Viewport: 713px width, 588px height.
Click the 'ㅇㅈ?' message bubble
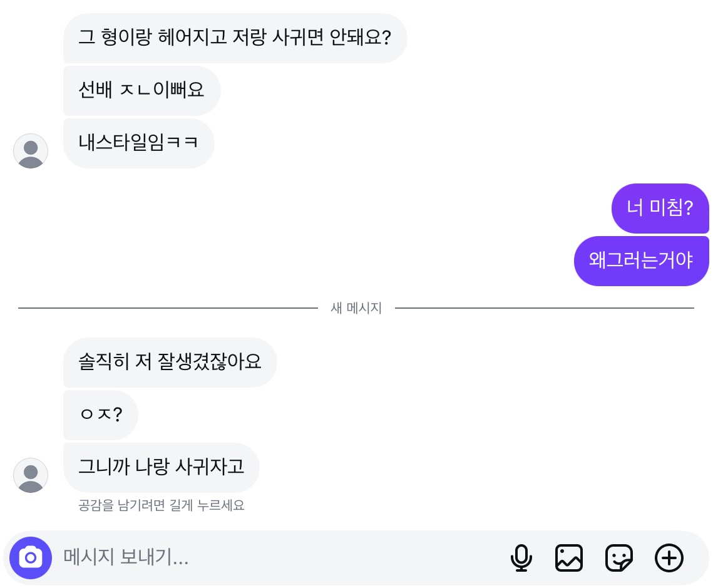100,415
